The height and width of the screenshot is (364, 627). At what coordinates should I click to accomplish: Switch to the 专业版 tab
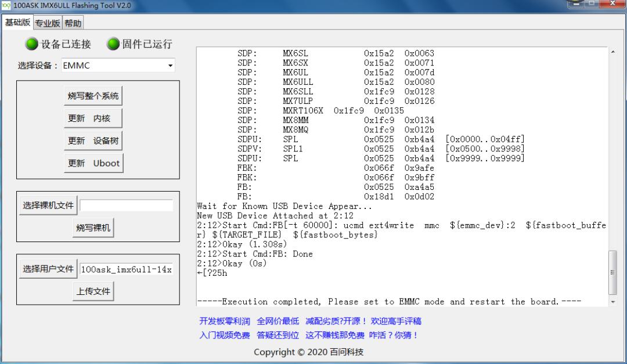point(47,23)
